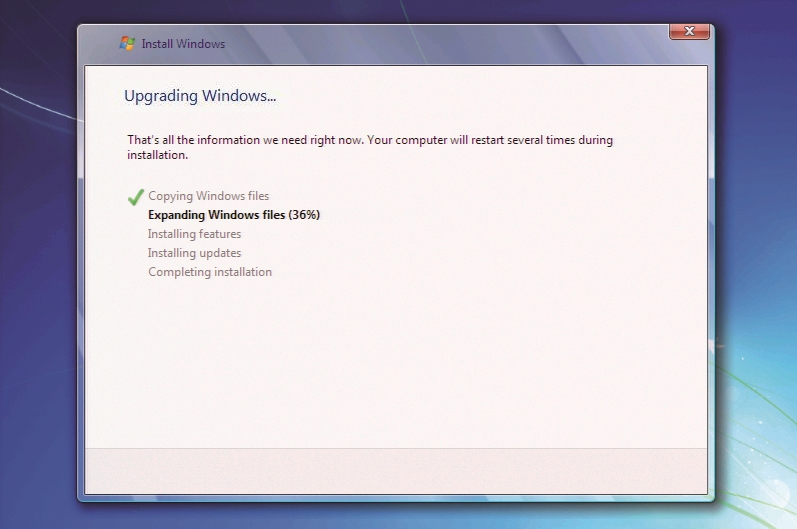Screen dimensions: 797x529
Task: Click the Windows flag logo in title bar
Action: 127,43
